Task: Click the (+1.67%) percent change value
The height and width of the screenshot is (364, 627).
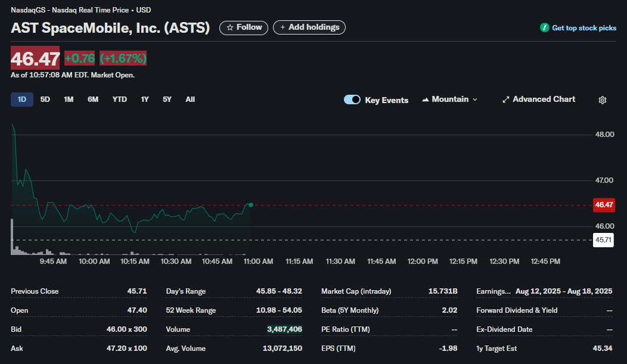Action: click(x=123, y=58)
